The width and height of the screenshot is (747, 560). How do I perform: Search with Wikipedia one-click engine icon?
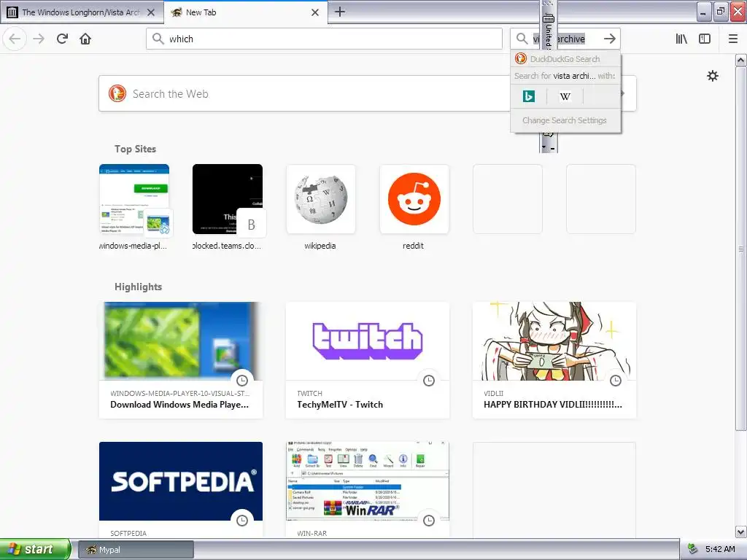click(x=565, y=96)
